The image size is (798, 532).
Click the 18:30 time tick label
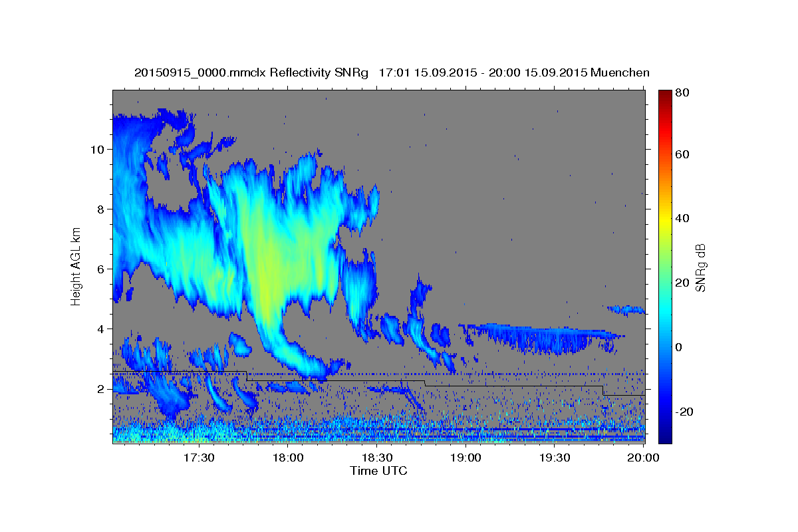click(x=376, y=458)
